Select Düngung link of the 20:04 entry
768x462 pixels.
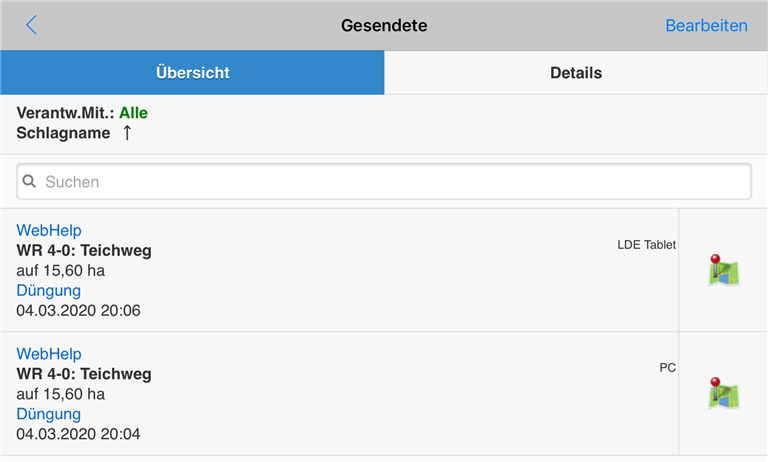coord(49,414)
